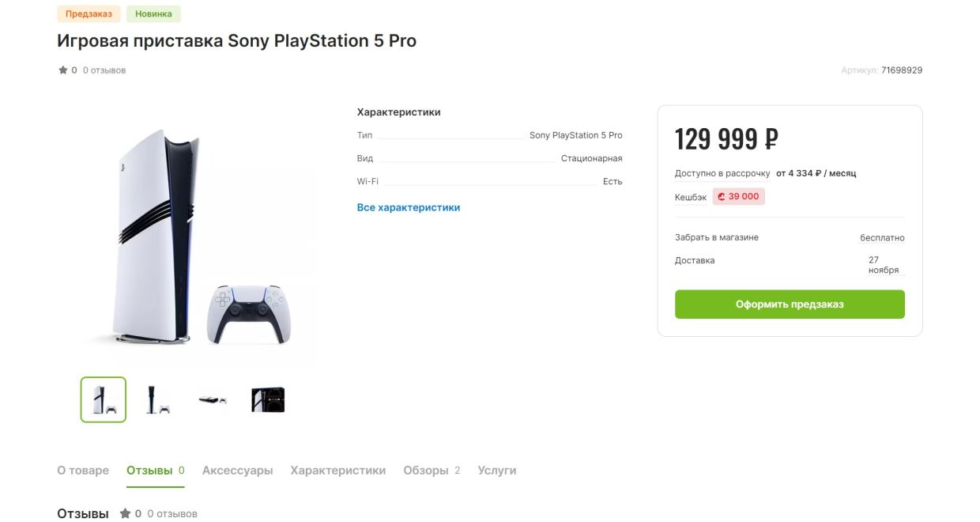
Task: Open the О товаре tab
Action: (x=83, y=471)
